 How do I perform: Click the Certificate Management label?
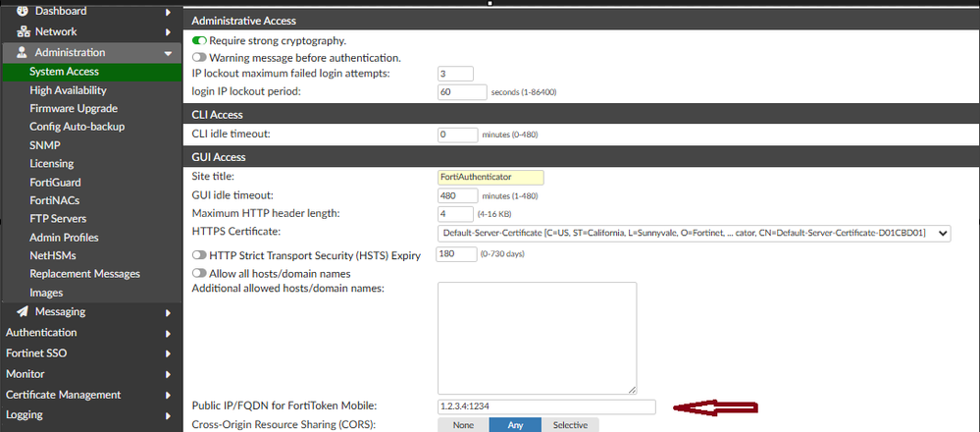[x=63, y=395]
